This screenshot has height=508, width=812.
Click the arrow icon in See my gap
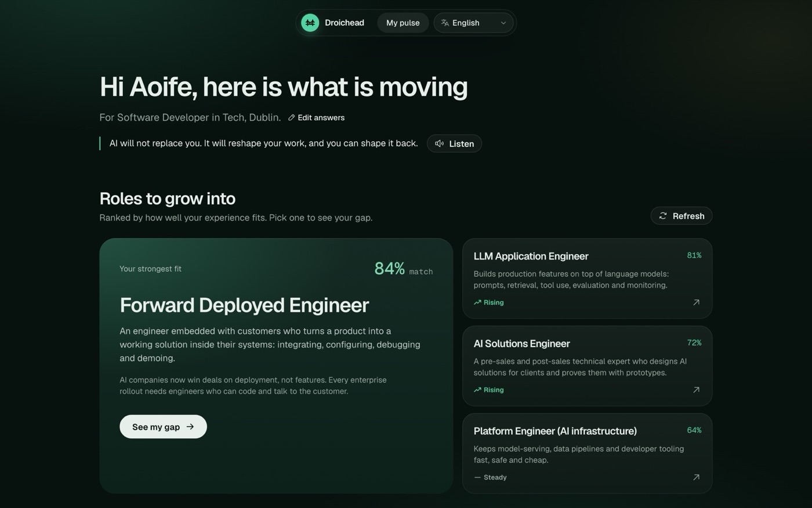(190, 427)
